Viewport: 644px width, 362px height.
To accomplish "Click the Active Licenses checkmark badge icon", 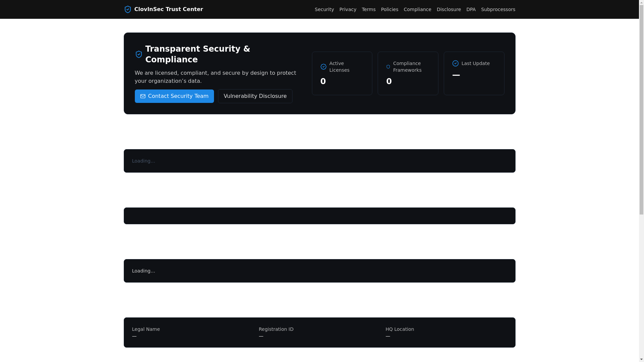I will [323, 67].
